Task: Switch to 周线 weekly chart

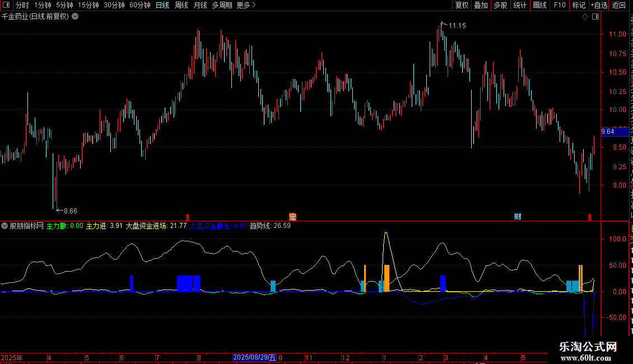Action: tap(181, 5)
